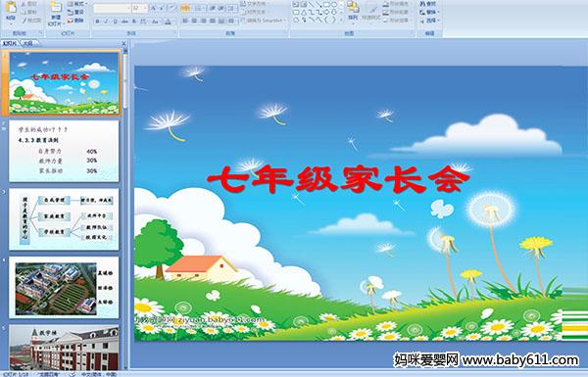Open the font name dropdown
Screen dimensions: 588x377
point(128,8)
